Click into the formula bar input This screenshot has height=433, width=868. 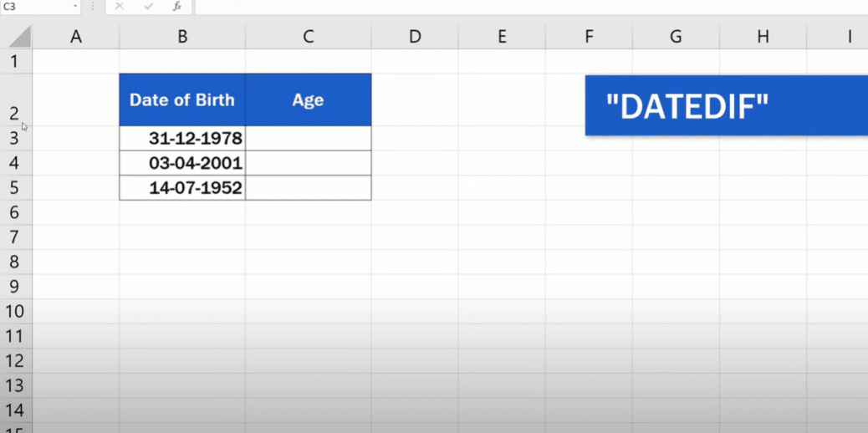tap(531, 7)
